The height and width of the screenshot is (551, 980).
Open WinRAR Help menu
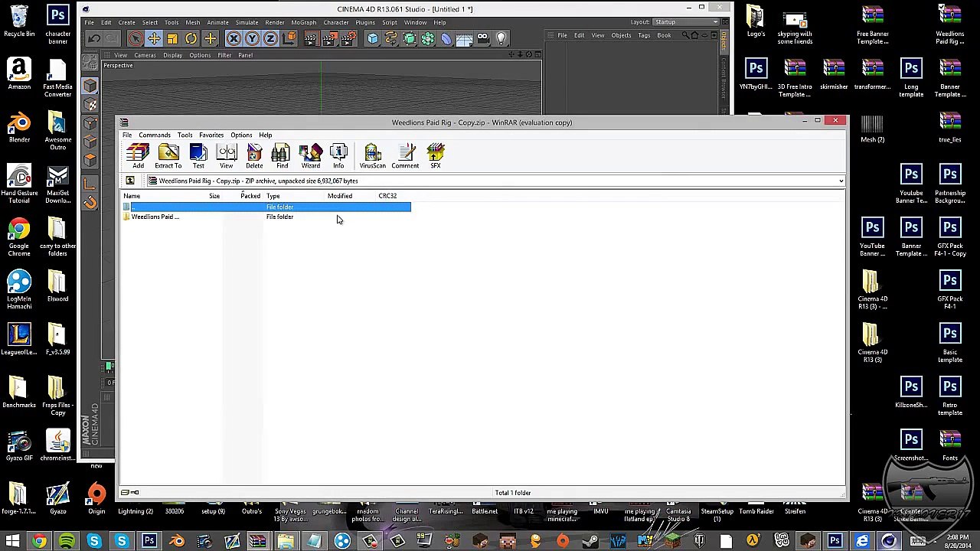(x=265, y=135)
